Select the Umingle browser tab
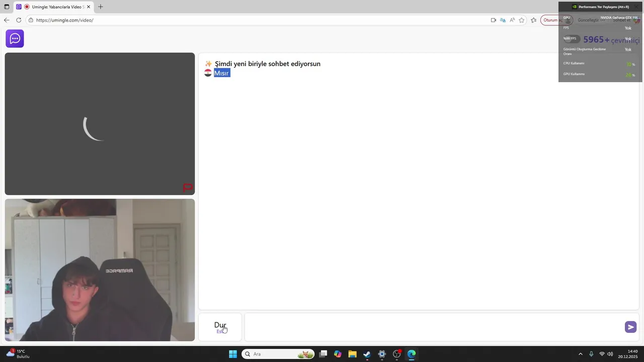644x362 pixels. click(54, 7)
